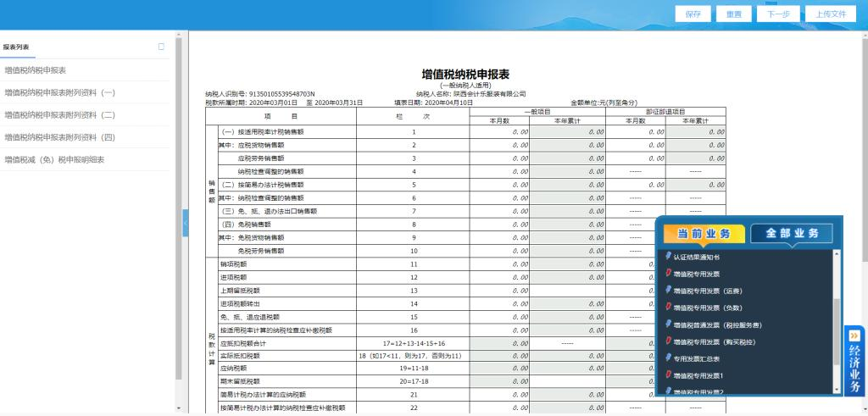Click the business list scrollbar down arrow
Image resolution: width=868 pixels, height=416 pixels.
(837, 391)
